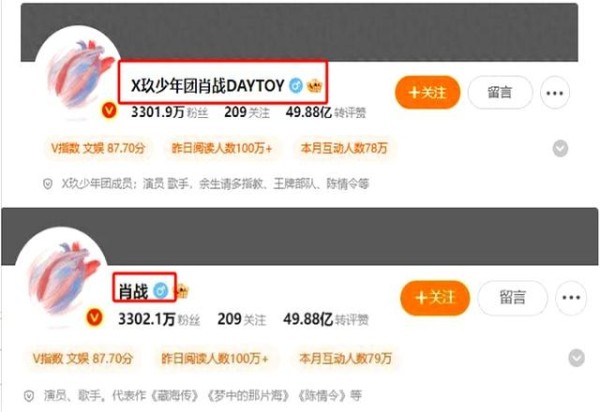Follow 肖战 with the orange +关注 button
600x412 pixels.
pyautogui.click(x=435, y=298)
